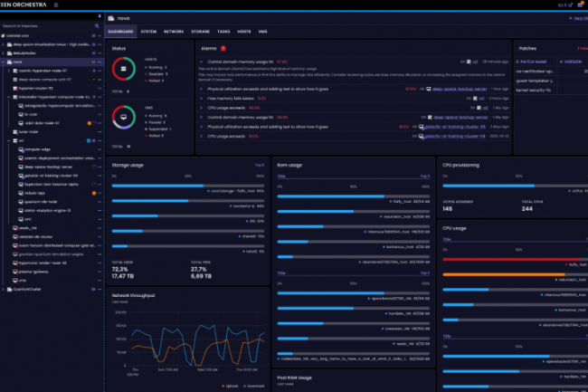This screenshot has height=392, width=588.
Task: Click the host icon next to lunar-node
Action: 14,130
